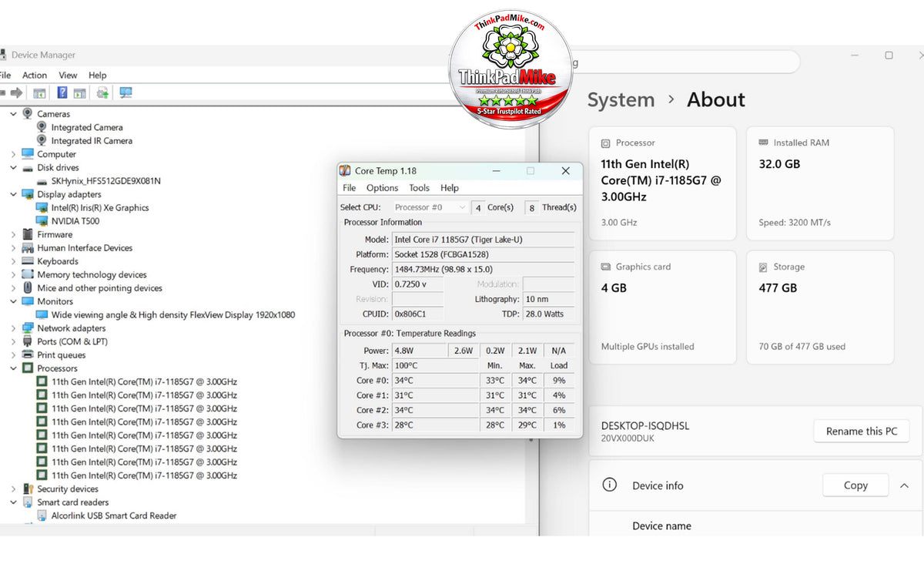Collapse the Processors category
This screenshot has height=581, width=924.
13,368
